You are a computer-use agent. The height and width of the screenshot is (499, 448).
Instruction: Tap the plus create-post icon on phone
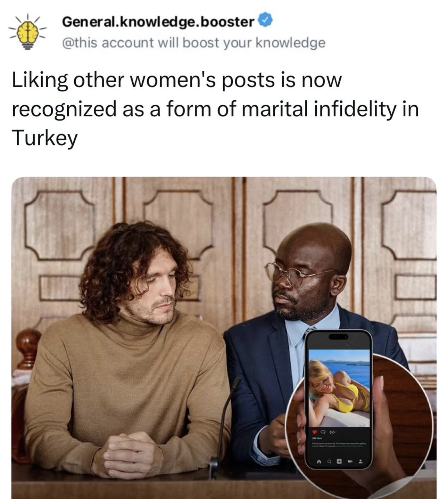point(339,461)
